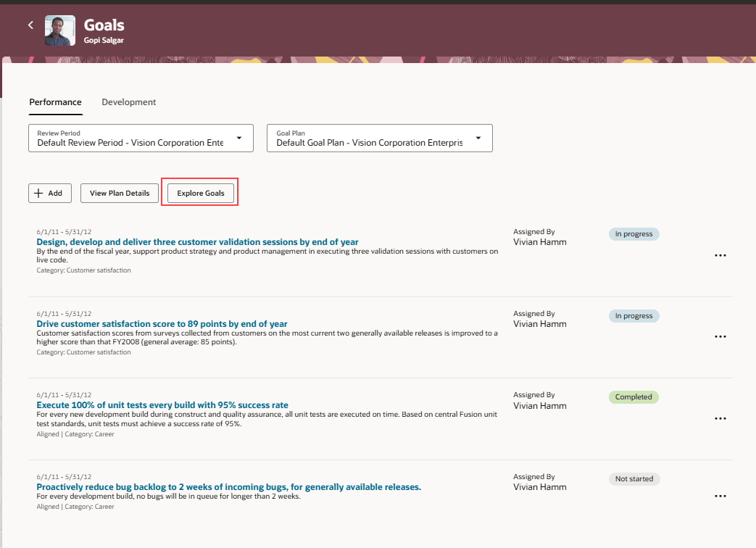Open the ellipsis menu for bug backlog goal
The image size is (756, 548).
tap(720, 496)
